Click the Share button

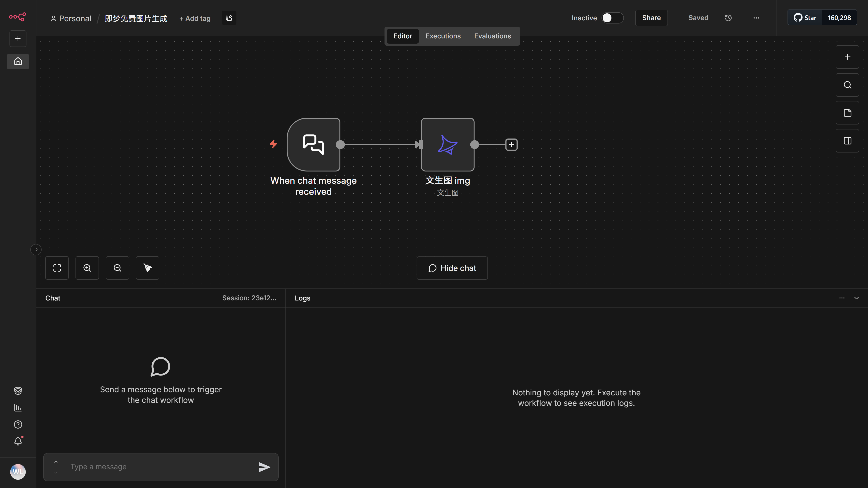click(651, 18)
